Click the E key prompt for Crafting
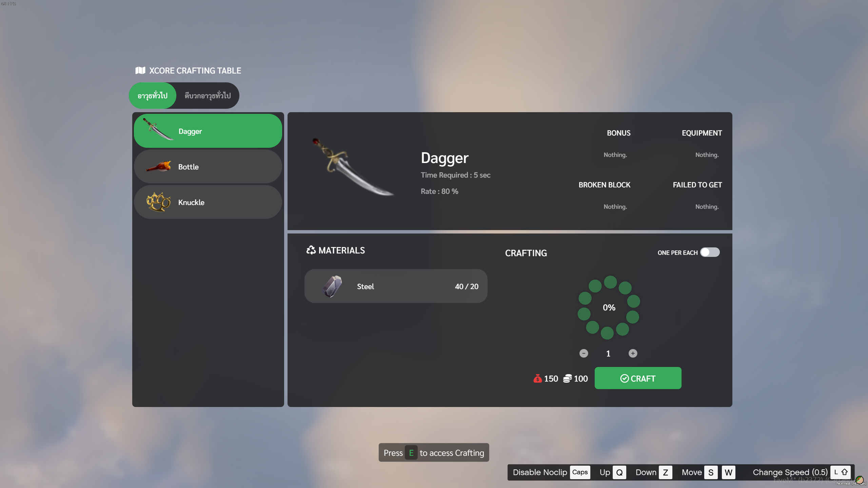Screen dimensions: 868x488 pos(411,452)
